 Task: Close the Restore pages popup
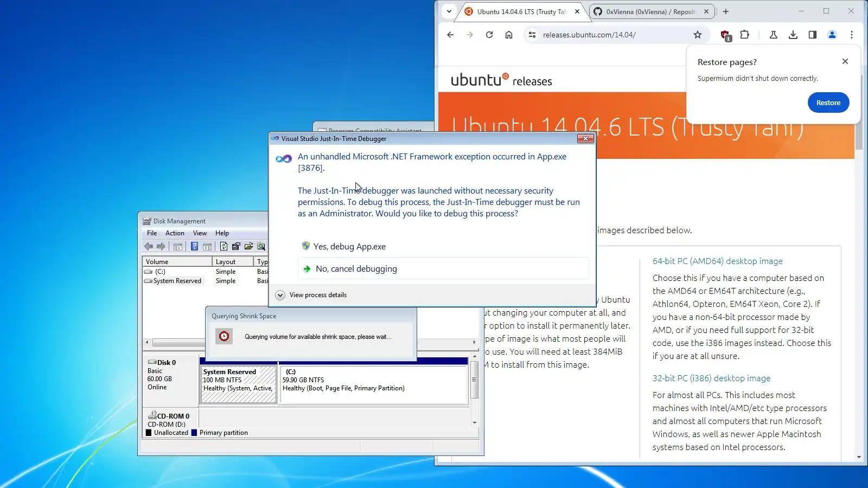coord(845,61)
